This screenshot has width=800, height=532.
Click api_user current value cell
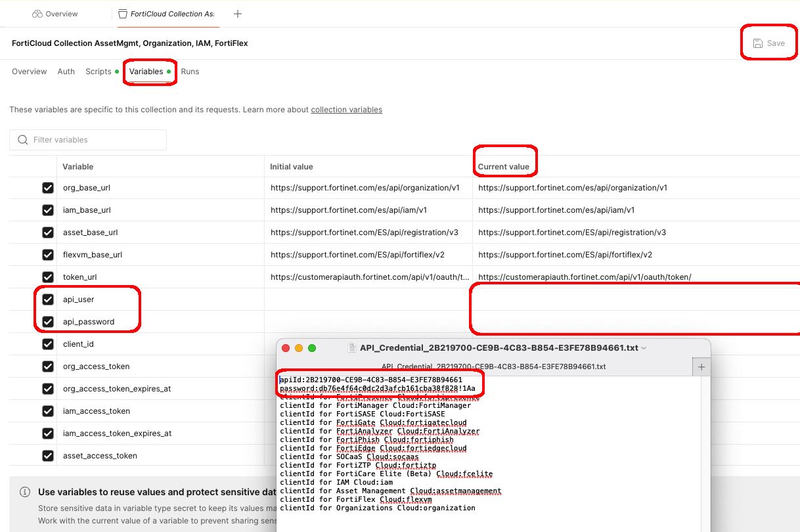pyautogui.click(x=636, y=299)
